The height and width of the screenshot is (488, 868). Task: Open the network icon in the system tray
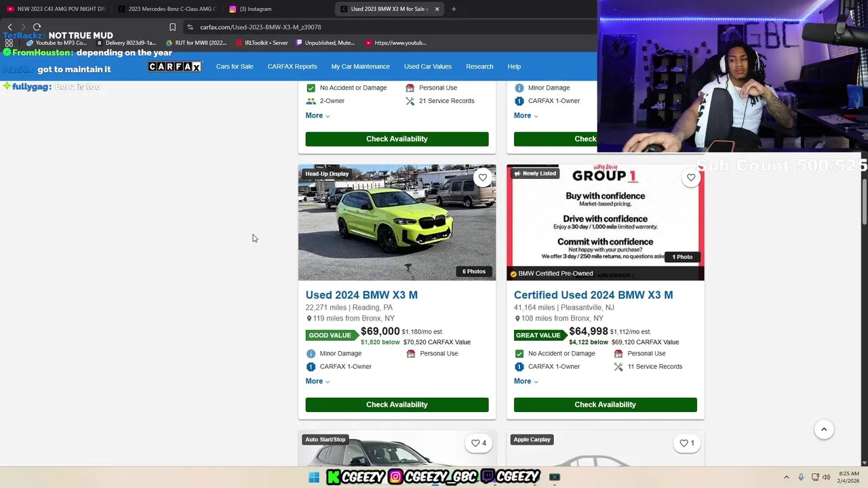click(815, 477)
